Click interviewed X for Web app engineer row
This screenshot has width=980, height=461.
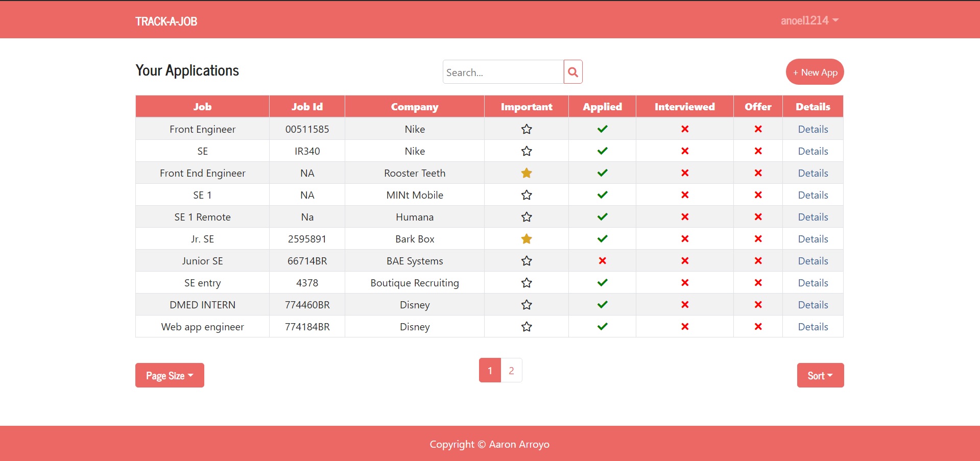click(685, 327)
